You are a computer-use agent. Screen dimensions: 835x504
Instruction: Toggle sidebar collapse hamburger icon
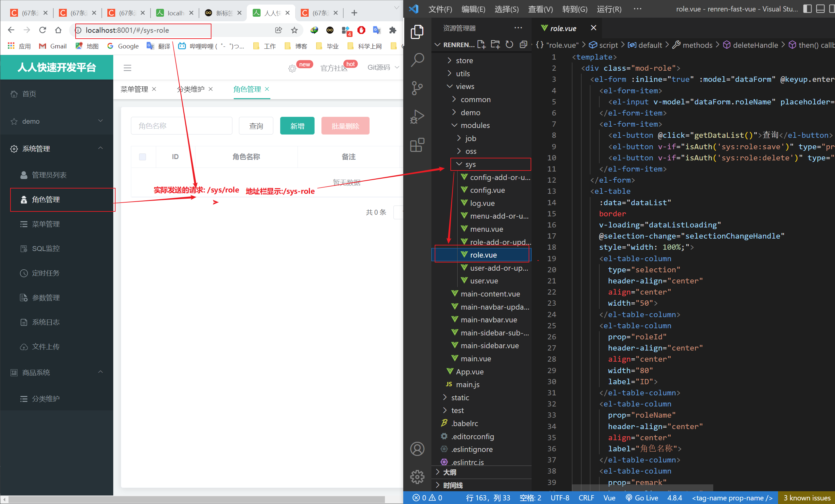[x=127, y=68]
